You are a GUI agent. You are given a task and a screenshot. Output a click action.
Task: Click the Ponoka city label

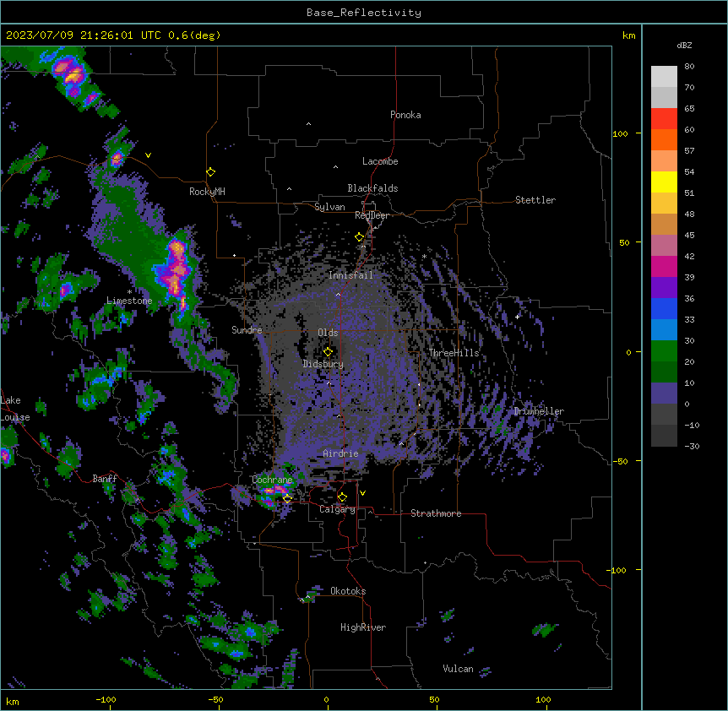[405, 115]
